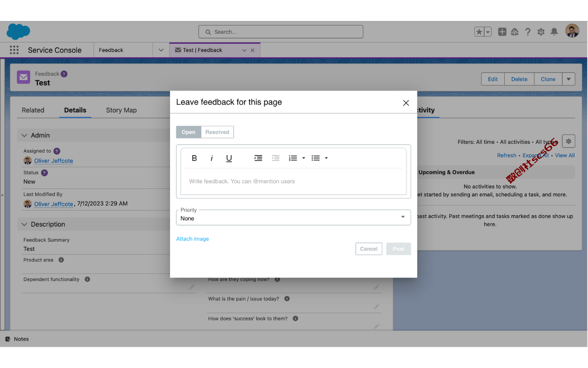The width and height of the screenshot is (588, 368).
Task: Switch to the Test | Feedback tab
Action: (x=203, y=50)
